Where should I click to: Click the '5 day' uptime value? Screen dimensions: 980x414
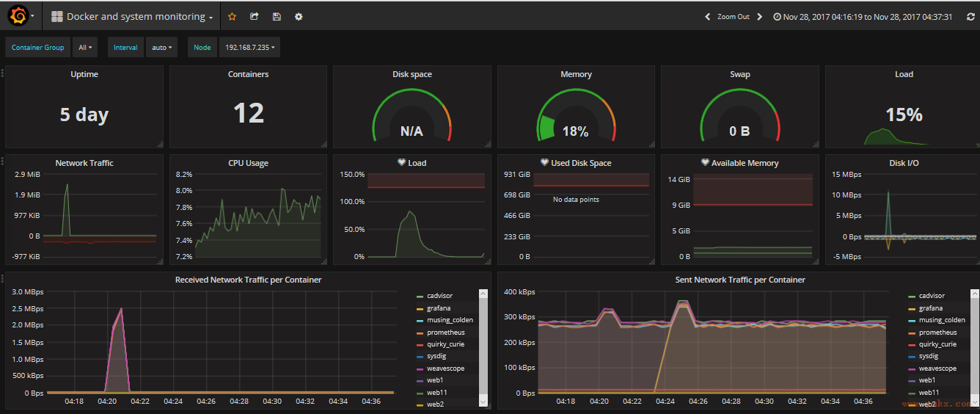(84, 115)
